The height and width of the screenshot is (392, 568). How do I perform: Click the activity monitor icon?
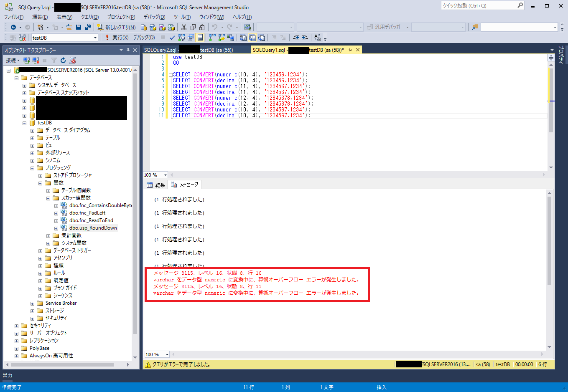[x=247, y=27]
